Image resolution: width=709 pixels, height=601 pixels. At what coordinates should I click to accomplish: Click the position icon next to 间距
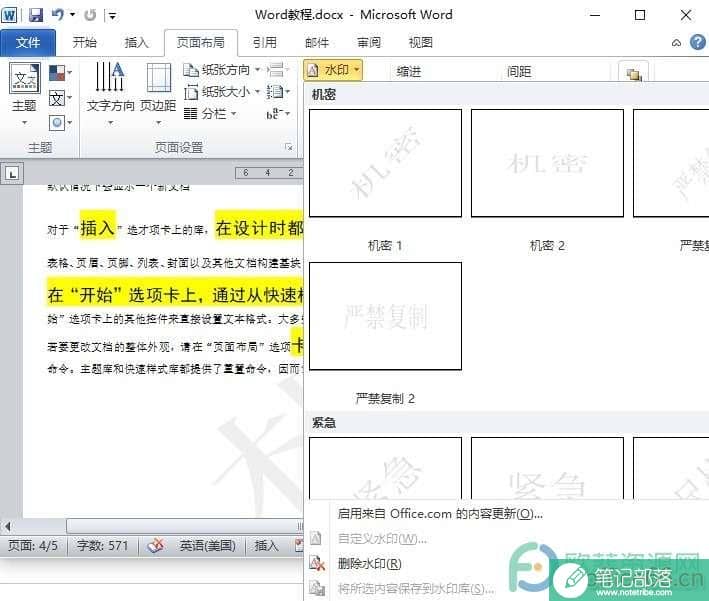633,72
